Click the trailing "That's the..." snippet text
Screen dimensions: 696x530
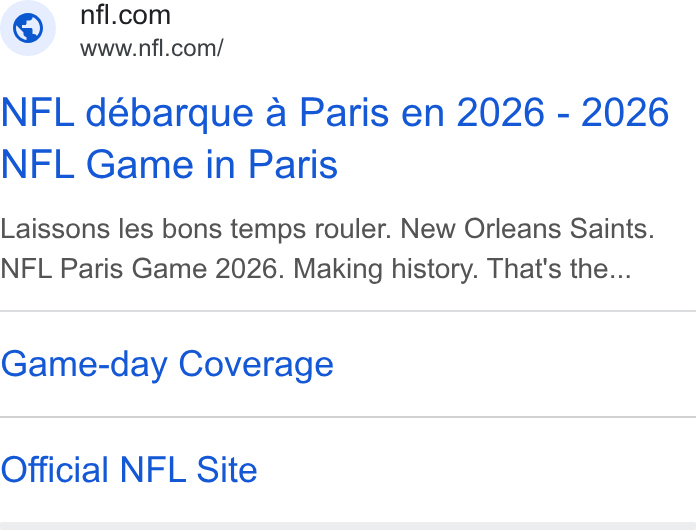click(559, 269)
